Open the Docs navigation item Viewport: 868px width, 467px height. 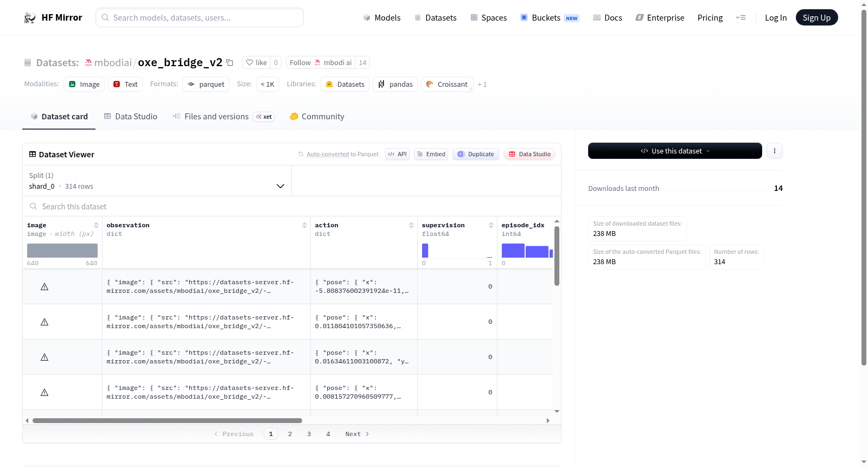tap(607, 18)
